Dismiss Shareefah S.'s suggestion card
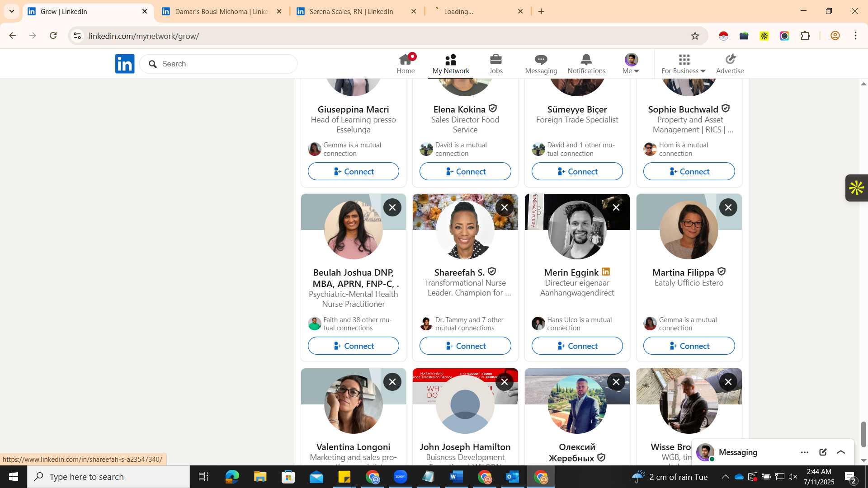868x488 pixels. 505,207
